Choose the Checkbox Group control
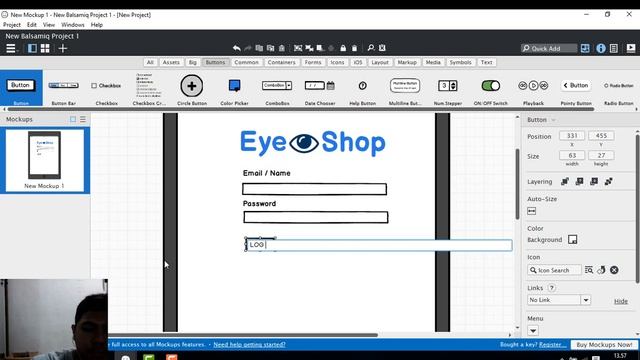 click(x=149, y=90)
